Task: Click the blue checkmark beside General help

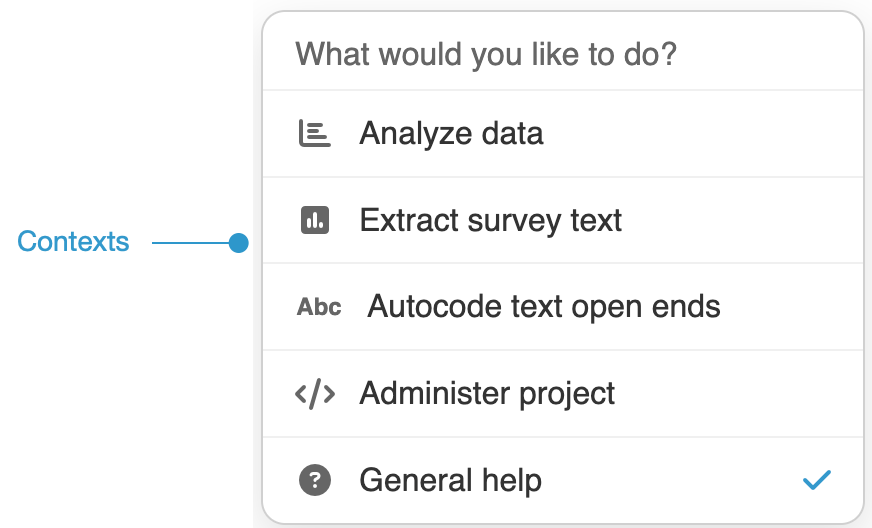Action: (817, 480)
